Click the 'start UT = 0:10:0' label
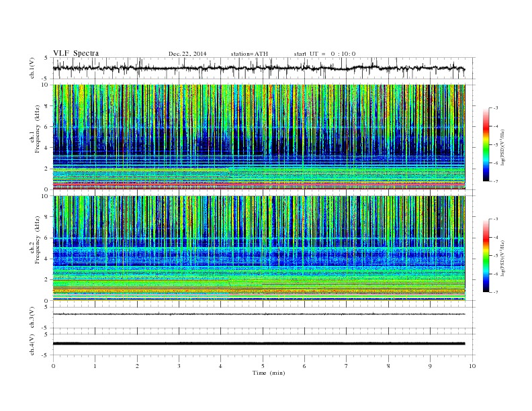532x411 pixels. (324, 54)
